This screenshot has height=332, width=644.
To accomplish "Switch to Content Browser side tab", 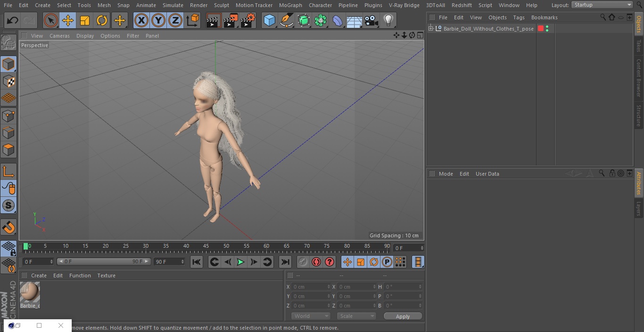I will [x=639, y=77].
